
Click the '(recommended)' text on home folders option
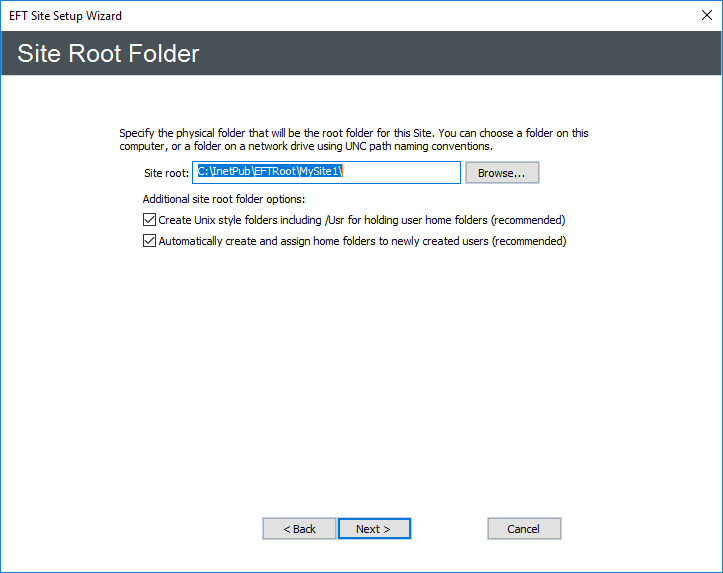pos(529,241)
